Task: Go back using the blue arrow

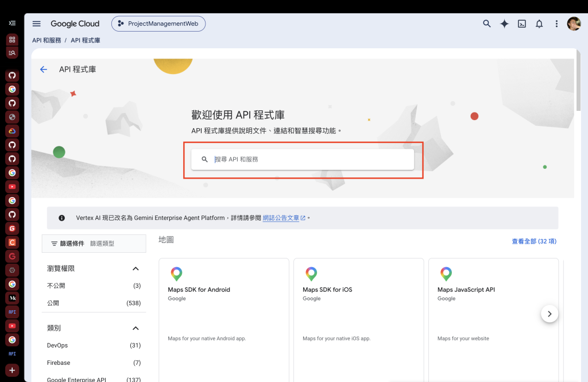Action: pos(44,70)
